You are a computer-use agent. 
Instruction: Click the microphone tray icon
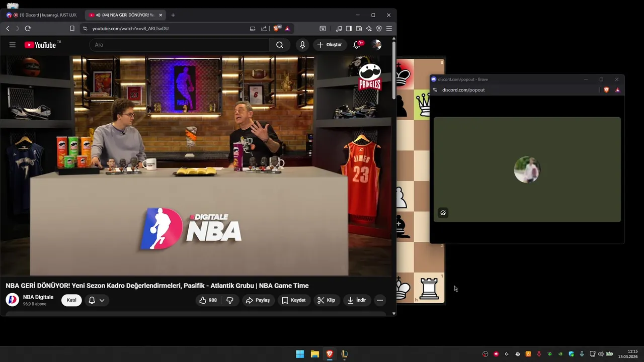coord(582,354)
